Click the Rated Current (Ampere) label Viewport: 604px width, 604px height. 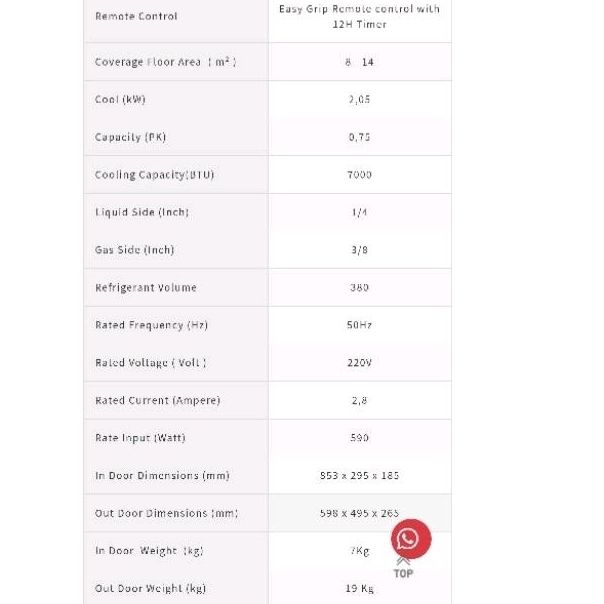pyautogui.click(x=157, y=400)
